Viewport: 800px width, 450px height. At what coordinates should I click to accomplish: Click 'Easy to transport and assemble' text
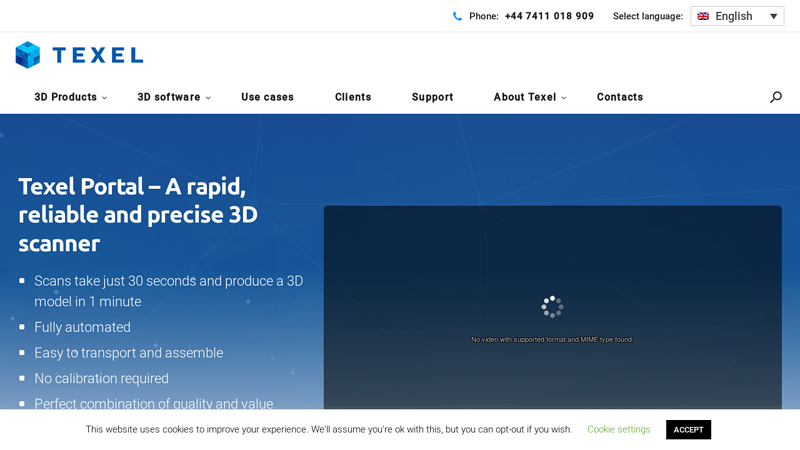click(x=129, y=353)
